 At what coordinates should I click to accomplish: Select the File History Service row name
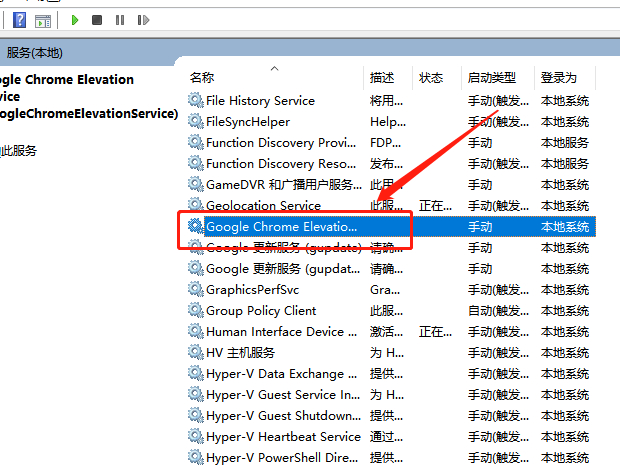click(x=260, y=101)
